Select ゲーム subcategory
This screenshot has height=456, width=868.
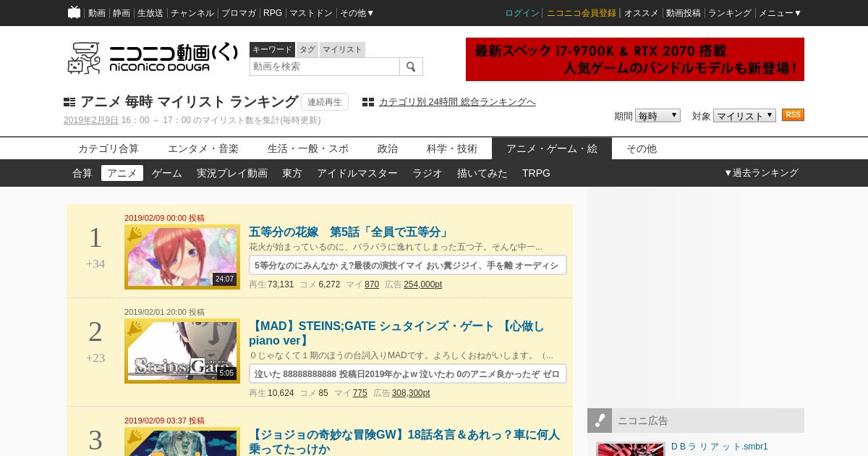(x=167, y=173)
